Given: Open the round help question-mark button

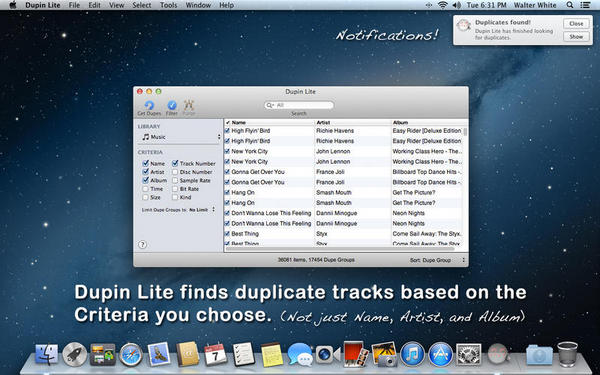Looking at the screenshot, I should pos(142,245).
